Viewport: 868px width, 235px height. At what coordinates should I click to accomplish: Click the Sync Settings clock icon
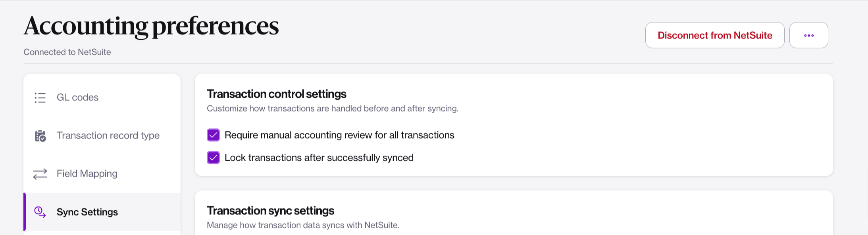click(x=40, y=212)
